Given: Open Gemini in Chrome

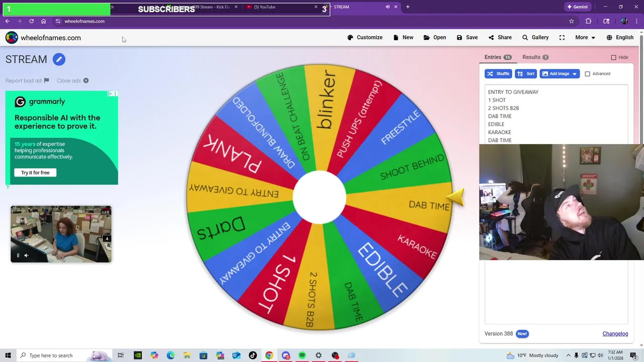Looking at the screenshot, I should click(x=577, y=7).
